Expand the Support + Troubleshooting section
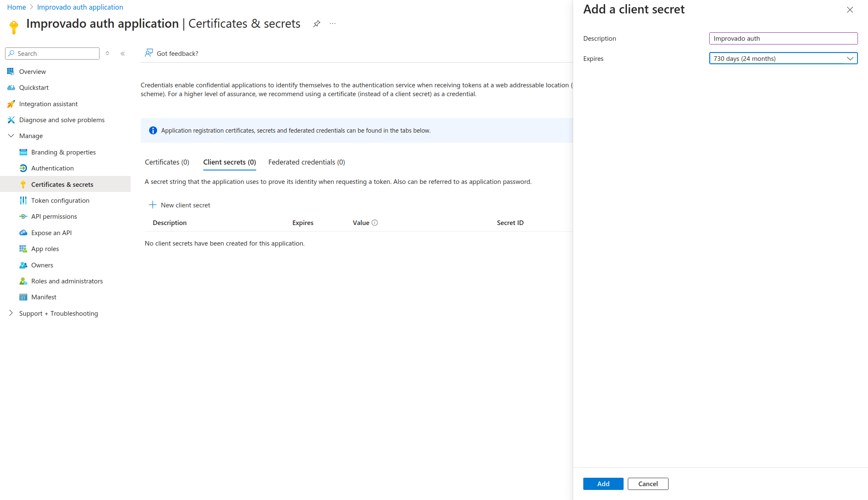The image size is (868, 500). tap(11, 313)
